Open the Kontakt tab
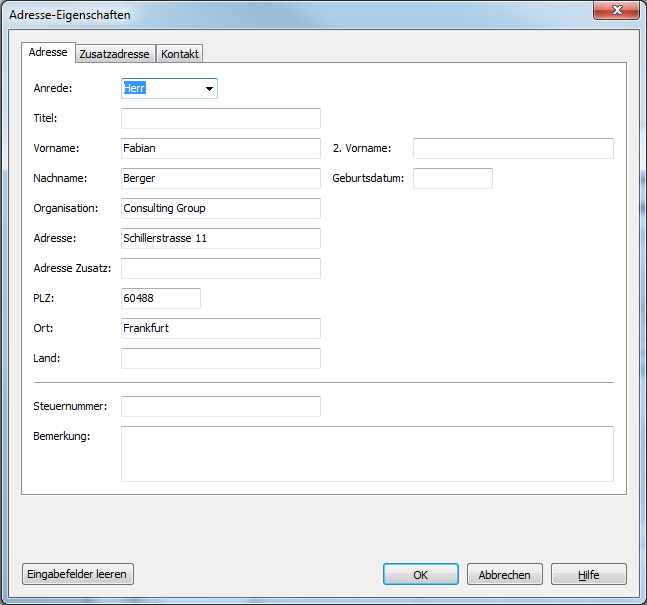The width and height of the screenshot is (647, 605). pos(180,54)
